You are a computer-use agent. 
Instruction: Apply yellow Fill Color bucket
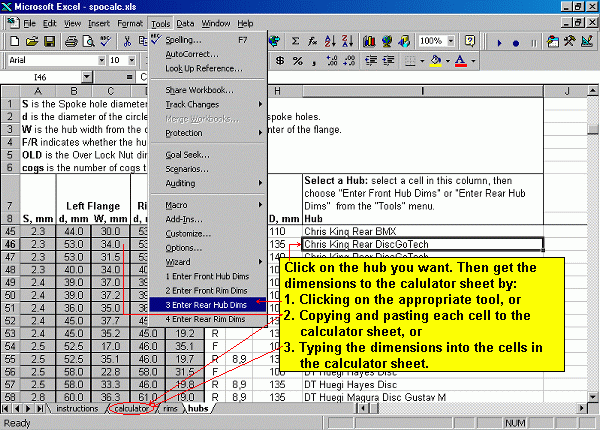pyautogui.click(x=436, y=60)
